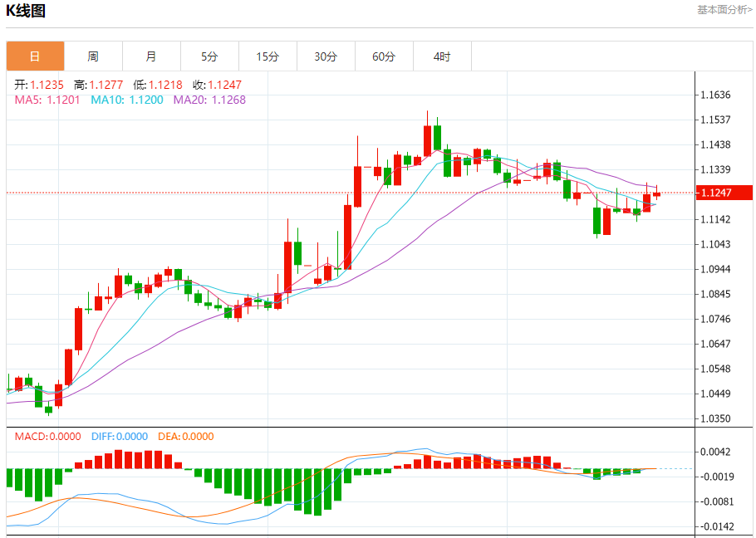Screen dimensions: 756x538
Task: Switch to the 周 weekly tab
Action: pos(93,56)
